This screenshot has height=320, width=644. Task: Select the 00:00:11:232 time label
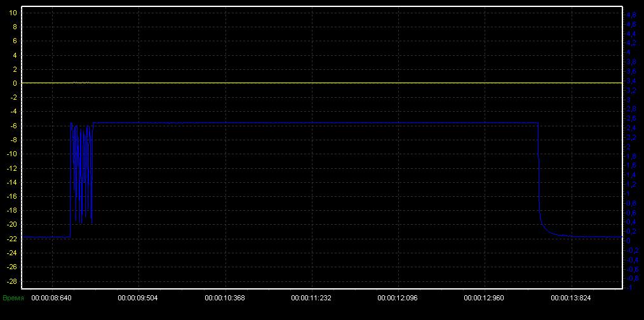coord(312,297)
